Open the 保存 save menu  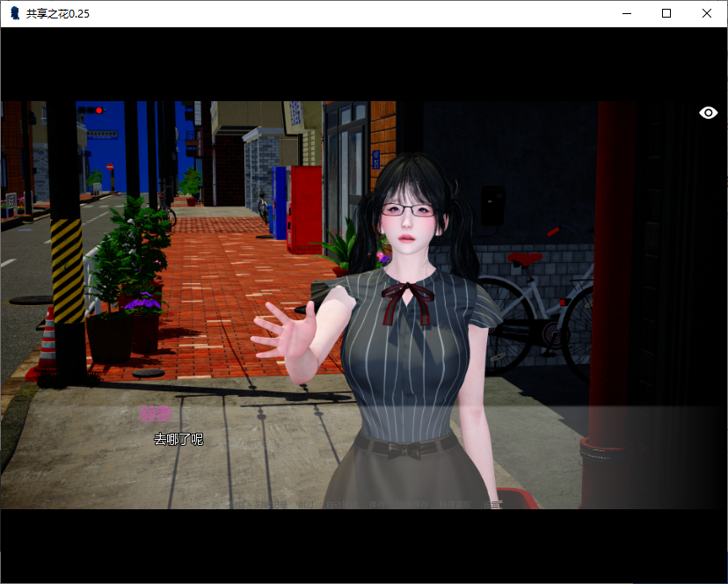coord(377,505)
